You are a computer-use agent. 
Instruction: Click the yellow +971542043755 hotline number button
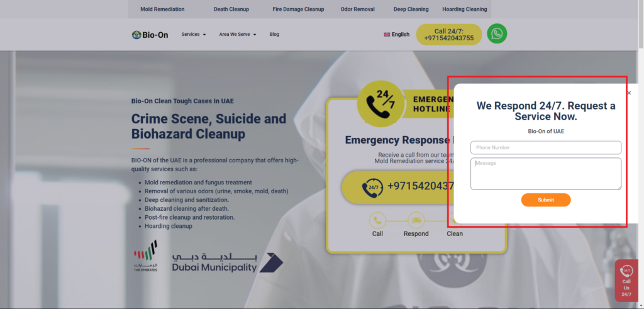(x=398, y=188)
